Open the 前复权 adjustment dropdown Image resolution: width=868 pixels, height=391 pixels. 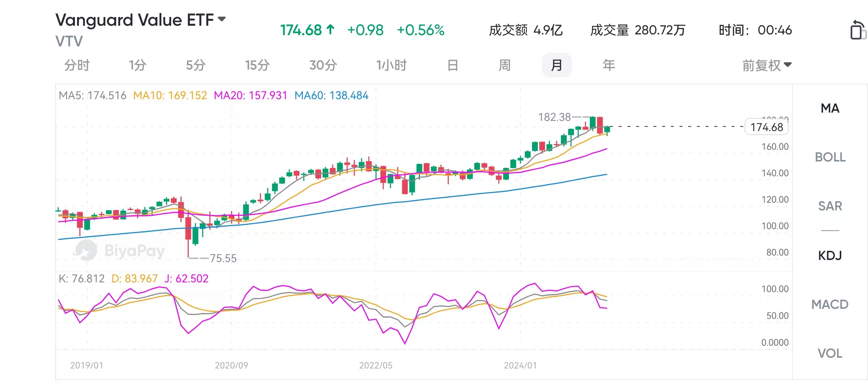pos(767,66)
